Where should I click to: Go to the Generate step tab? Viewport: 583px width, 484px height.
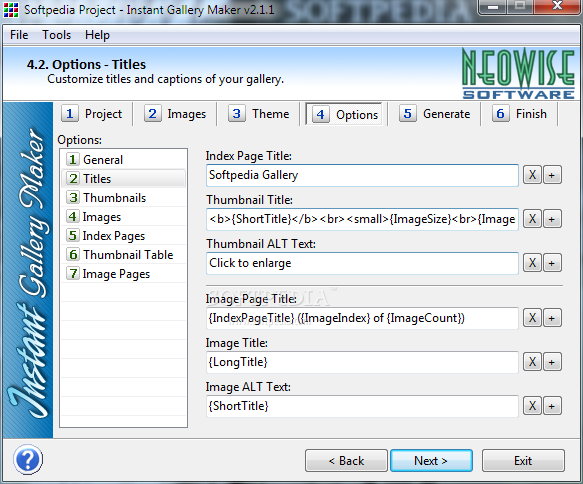pyautogui.click(x=435, y=114)
